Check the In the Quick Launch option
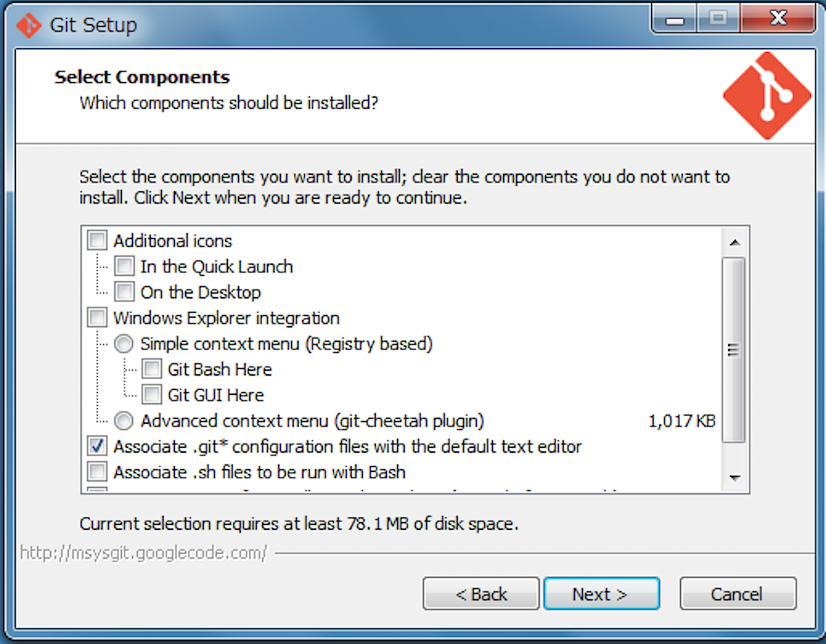This screenshot has width=826, height=644. tap(125, 266)
